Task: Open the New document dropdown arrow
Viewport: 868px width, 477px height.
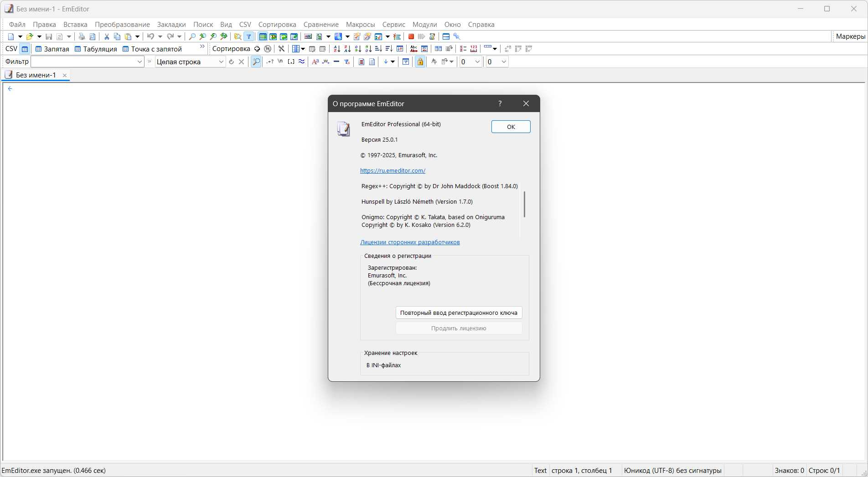Action: [20, 36]
